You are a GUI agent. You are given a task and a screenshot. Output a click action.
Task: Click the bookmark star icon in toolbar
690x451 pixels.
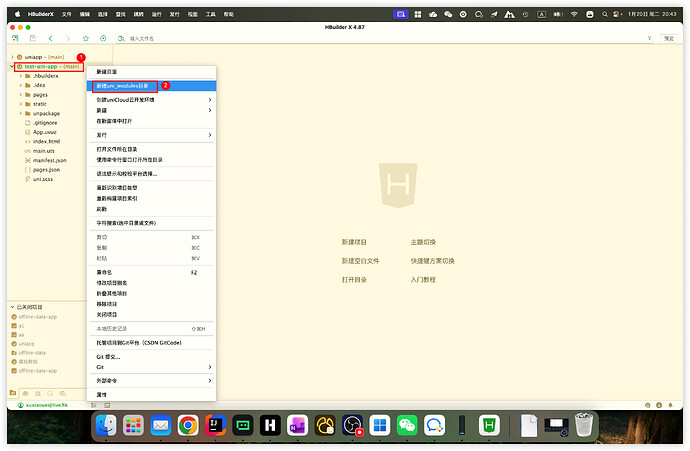coord(85,38)
